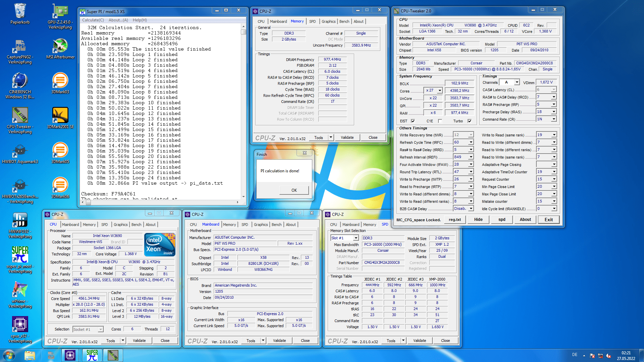This screenshot has width=644, height=362.
Task: Toggle the Turbo checkbox in CPU-Tweaker
Action: pos(469,121)
